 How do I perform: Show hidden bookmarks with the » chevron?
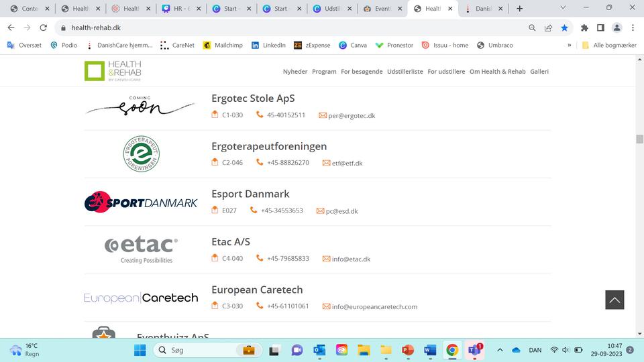point(570,45)
